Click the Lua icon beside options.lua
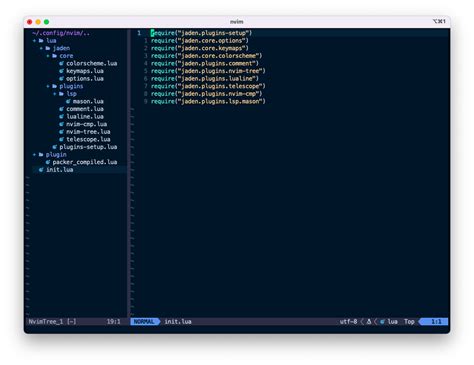Screen dimensions: 474x365 click(x=61, y=79)
